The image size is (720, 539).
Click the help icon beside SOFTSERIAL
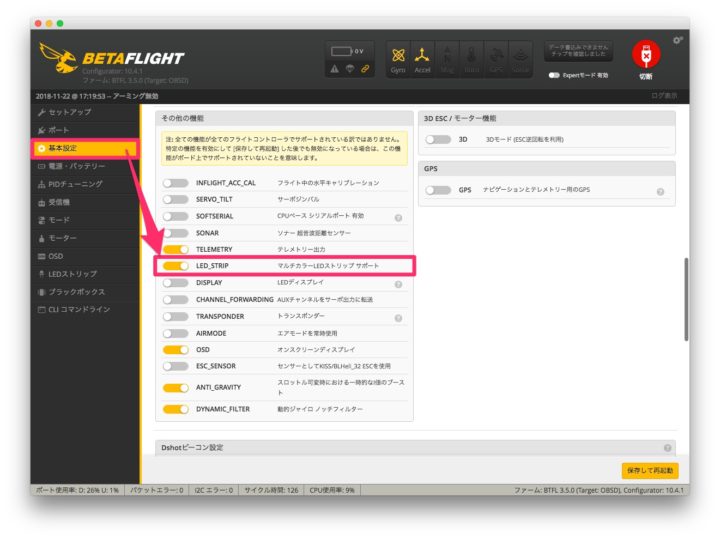[x=398, y=217]
